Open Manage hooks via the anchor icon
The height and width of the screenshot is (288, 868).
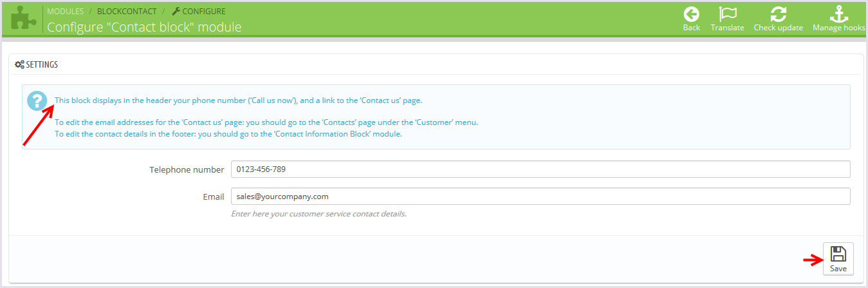pos(839,15)
